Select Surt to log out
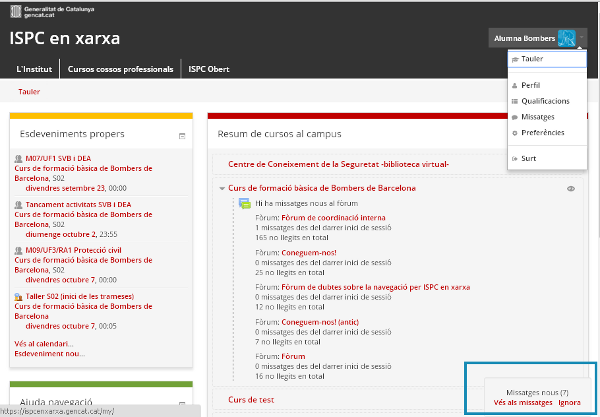Image resolution: width=600 pixels, height=417 pixels. pos(529,158)
